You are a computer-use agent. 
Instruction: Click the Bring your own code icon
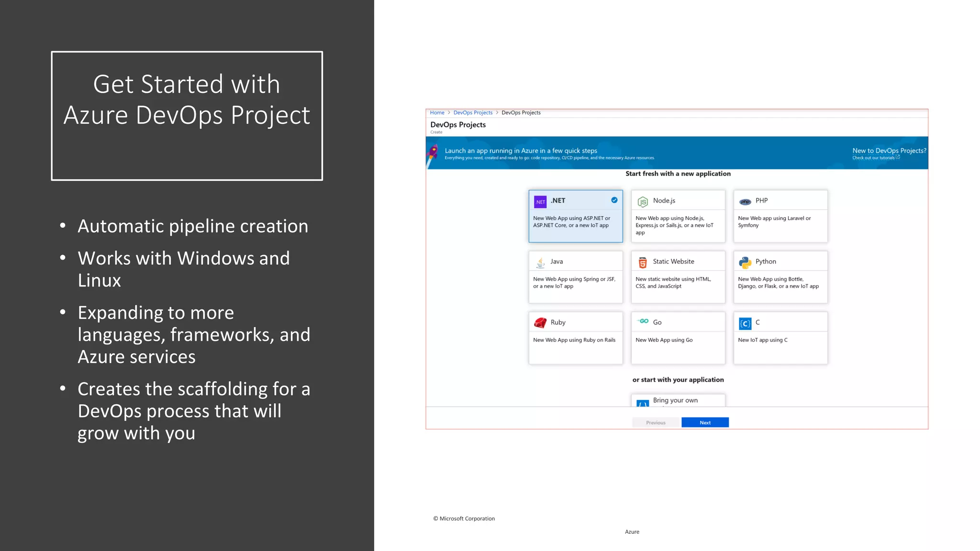pyautogui.click(x=643, y=403)
